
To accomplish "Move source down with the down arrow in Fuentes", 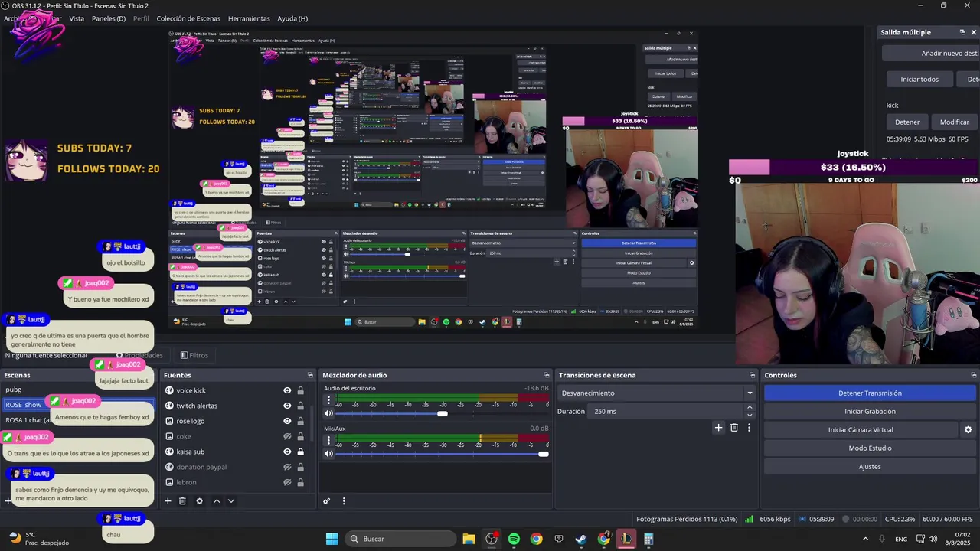I will [x=231, y=501].
